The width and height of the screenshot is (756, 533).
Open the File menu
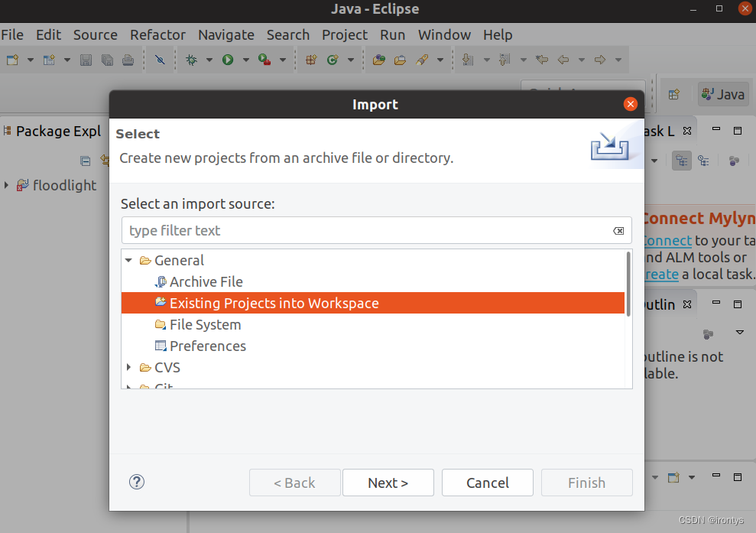coord(12,34)
